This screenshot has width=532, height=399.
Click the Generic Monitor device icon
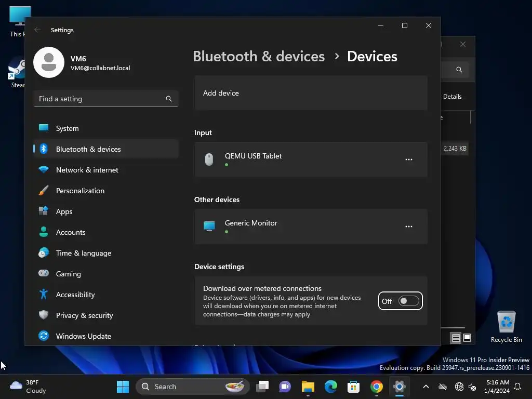coord(209,226)
